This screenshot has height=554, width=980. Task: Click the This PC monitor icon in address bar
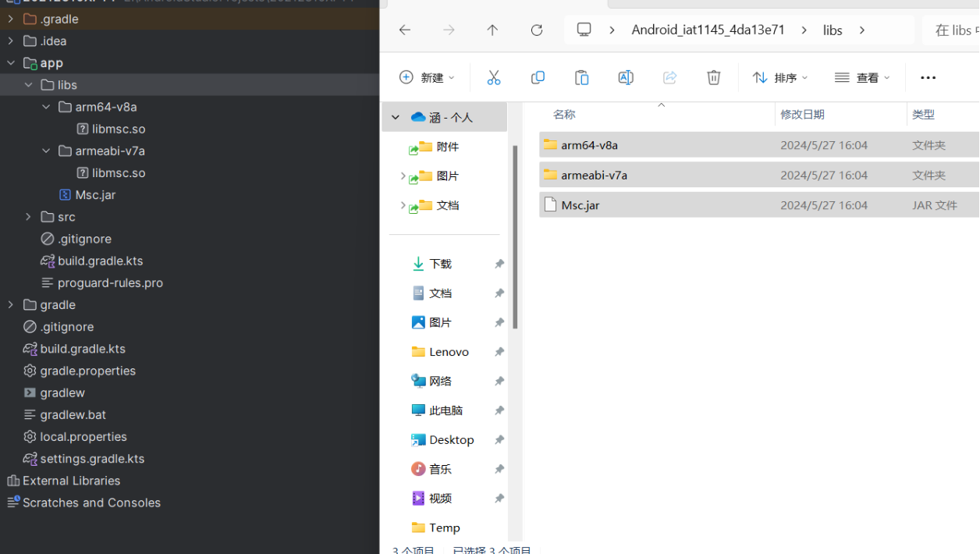[584, 30]
